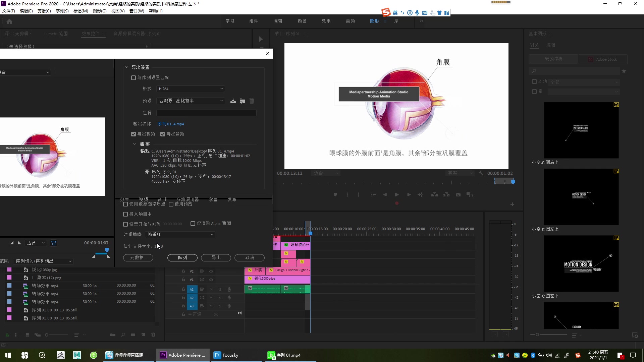This screenshot has width=644, height=362.
Task: Switch to the 音频 export tab
Action: coord(162,199)
